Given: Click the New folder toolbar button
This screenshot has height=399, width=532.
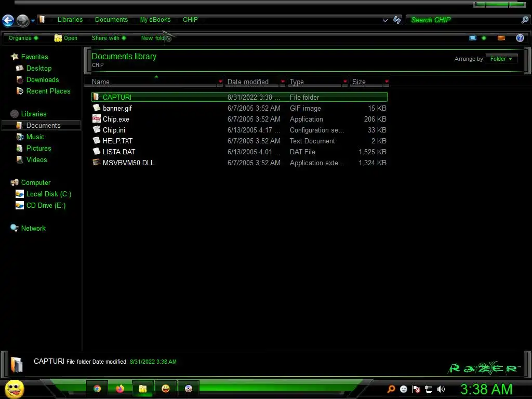Looking at the screenshot, I should pos(153,38).
